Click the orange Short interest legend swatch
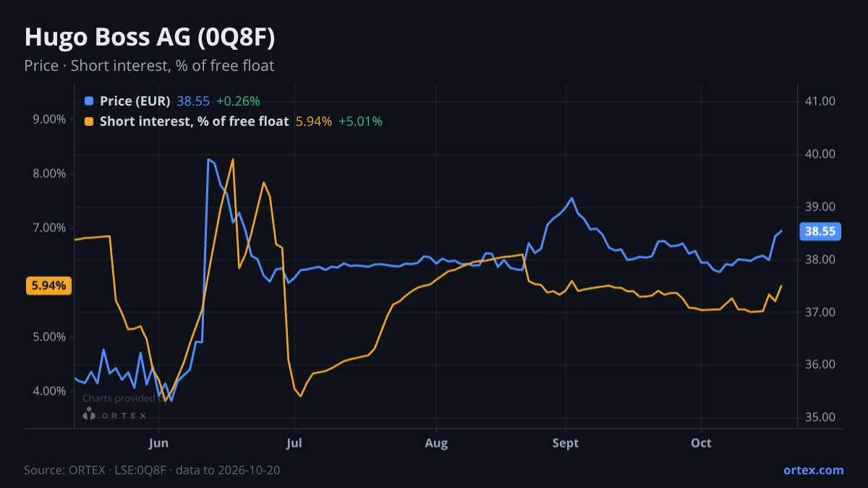The width and height of the screenshot is (868, 488). coord(89,121)
